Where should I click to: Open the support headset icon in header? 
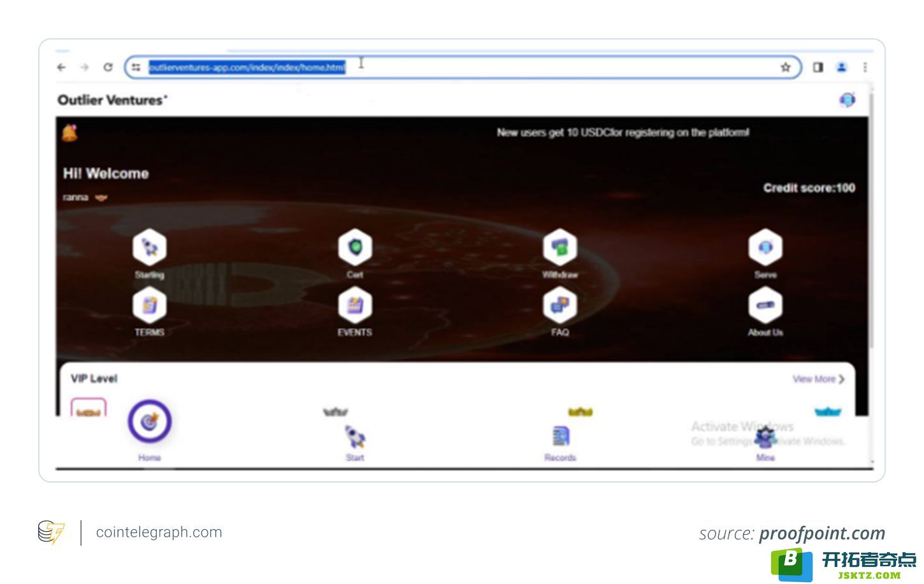pos(847,99)
